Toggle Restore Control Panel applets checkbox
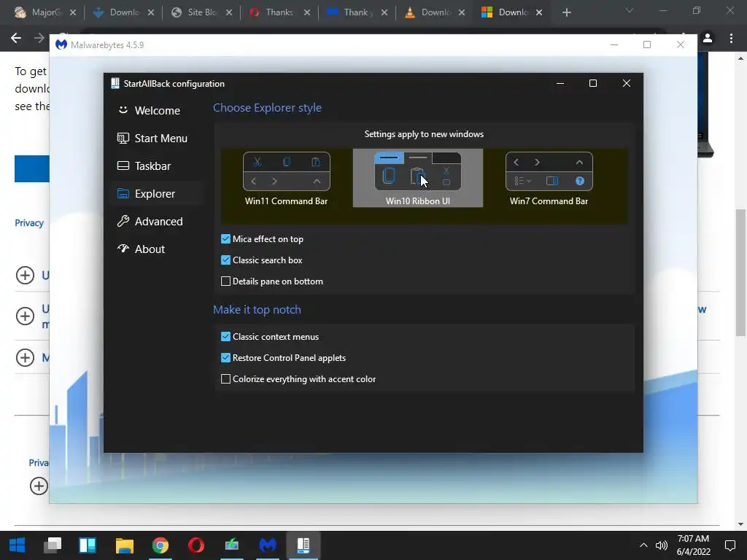This screenshot has height=560, width=747. [x=226, y=357]
